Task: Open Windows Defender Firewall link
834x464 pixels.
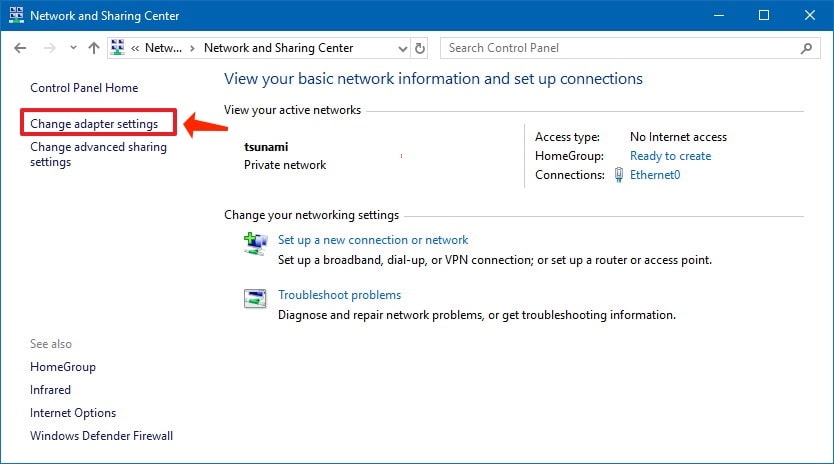Action: pyautogui.click(x=101, y=436)
